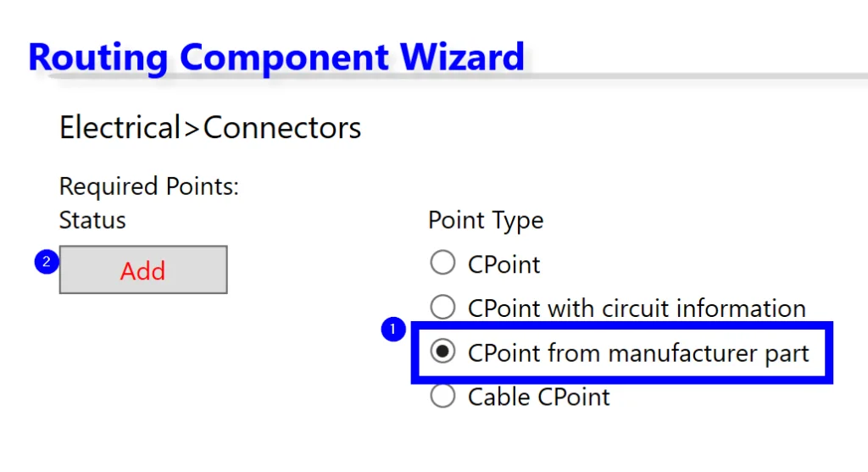Click the > separator in the breadcrumb
This screenshot has width=868, height=472.
tap(192, 129)
